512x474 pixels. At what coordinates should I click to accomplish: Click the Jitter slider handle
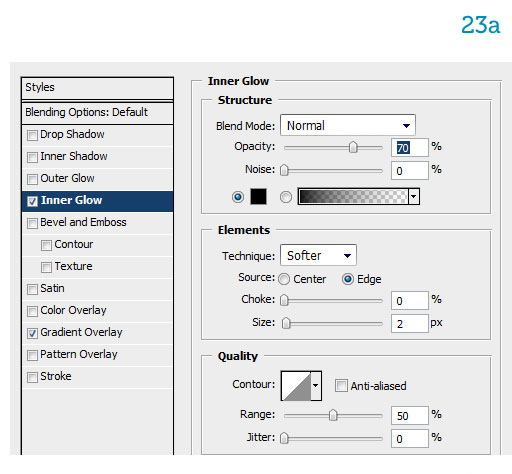(284, 438)
